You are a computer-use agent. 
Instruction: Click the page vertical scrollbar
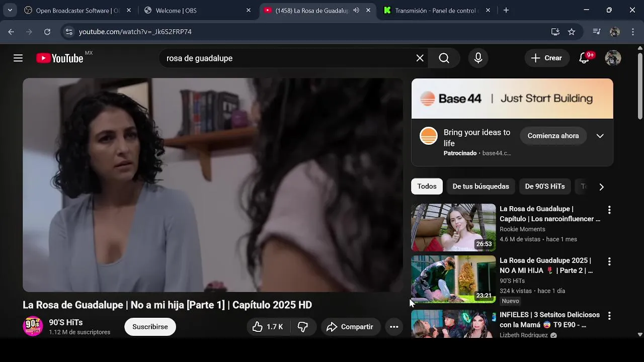[640, 85]
